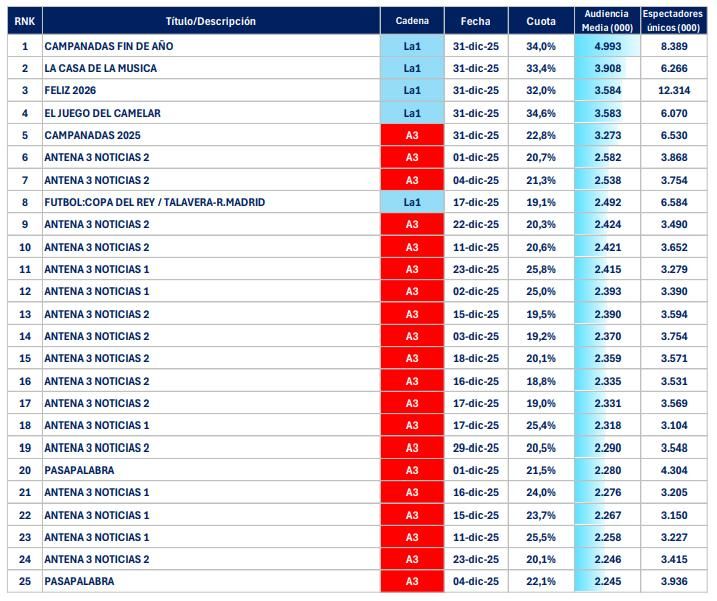Select the "FELIZ 2026" title cell
Screen dimensions: 717x601
click(x=72, y=91)
